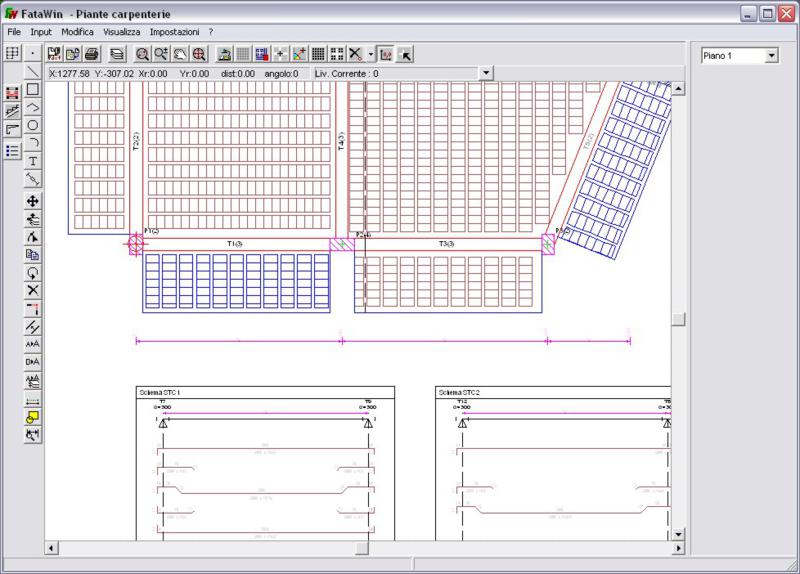800x574 pixels.
Task: Click the box to A text tool
Action: coord(33,362)
